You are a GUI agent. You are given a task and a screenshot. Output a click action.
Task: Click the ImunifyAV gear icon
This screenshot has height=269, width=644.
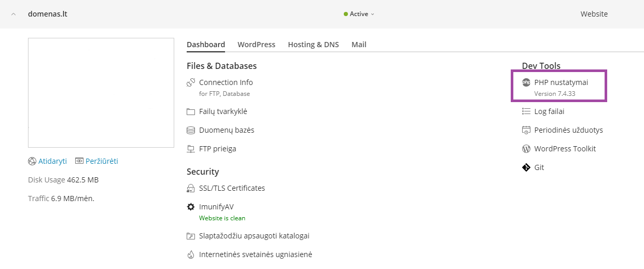pyautogui.click(x=191, y=207)
